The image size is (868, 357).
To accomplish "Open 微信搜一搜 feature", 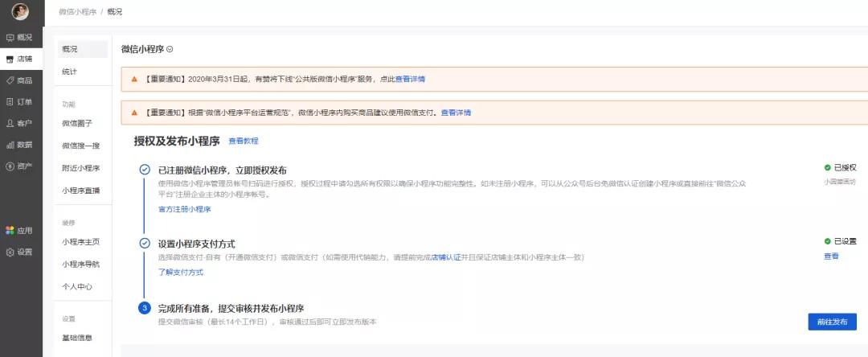I will [x=83, y=146].
